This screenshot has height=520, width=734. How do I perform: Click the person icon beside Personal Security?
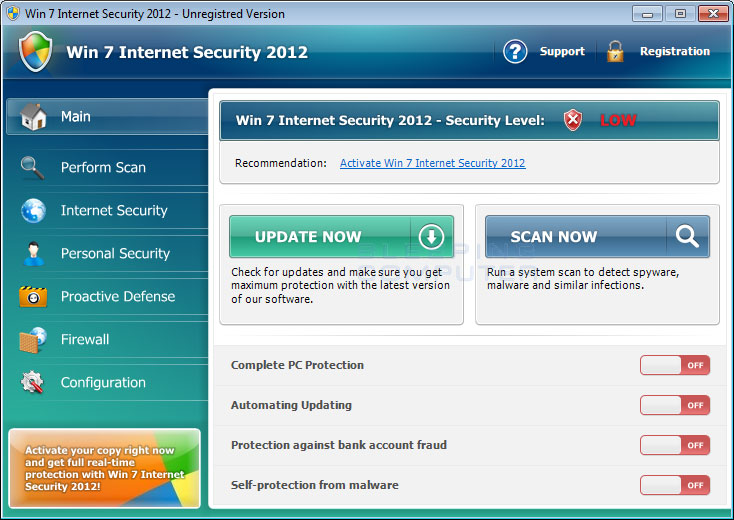[33, 253]
